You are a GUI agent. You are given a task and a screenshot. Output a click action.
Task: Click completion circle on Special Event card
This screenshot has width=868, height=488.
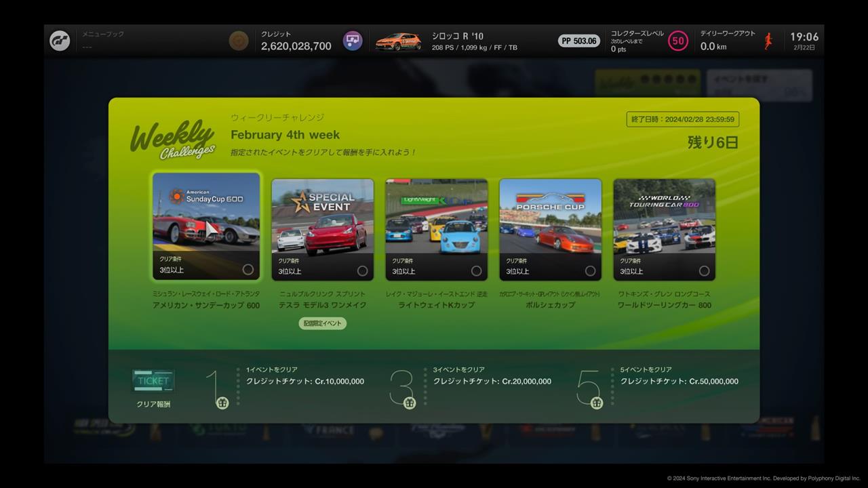tap(363, 271)
